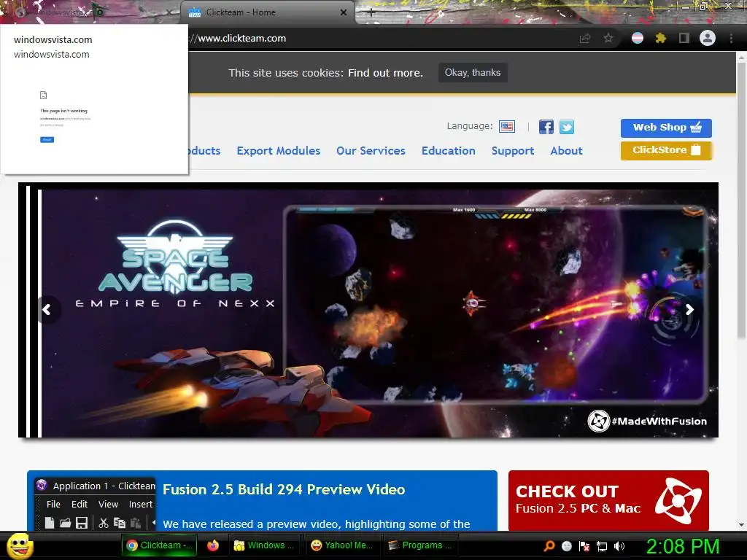
Task: Open the smiley face Start button
Action: [20, 545]
